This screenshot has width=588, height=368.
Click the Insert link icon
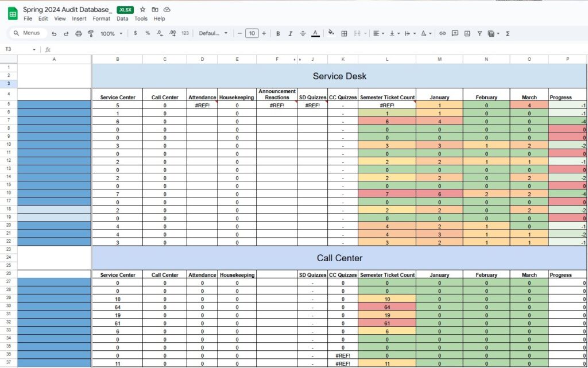click(x=442, y=34)
